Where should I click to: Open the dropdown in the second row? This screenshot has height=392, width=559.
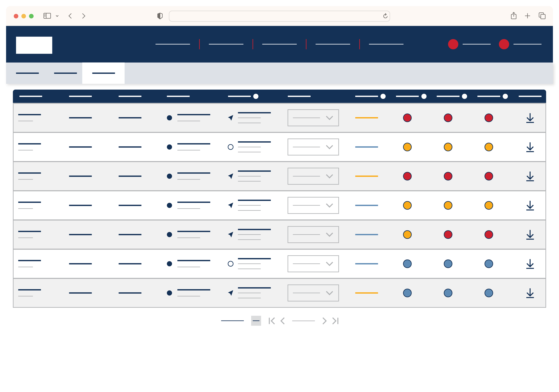313,147
